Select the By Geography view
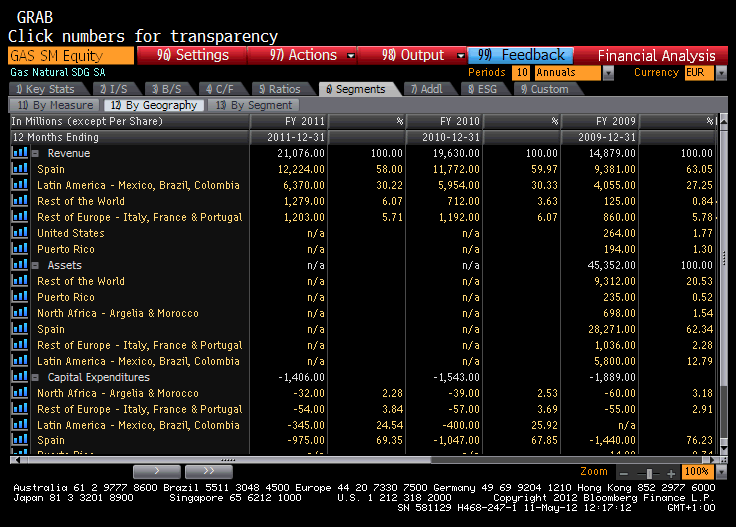Image resolution: width=736 pixels, height=527 pixels. 154,105
